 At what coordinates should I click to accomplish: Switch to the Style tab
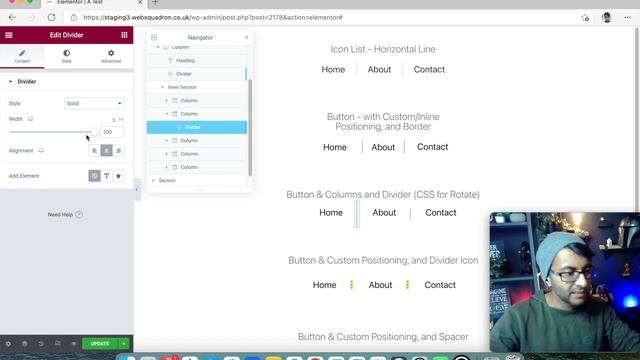pos(67,56)
